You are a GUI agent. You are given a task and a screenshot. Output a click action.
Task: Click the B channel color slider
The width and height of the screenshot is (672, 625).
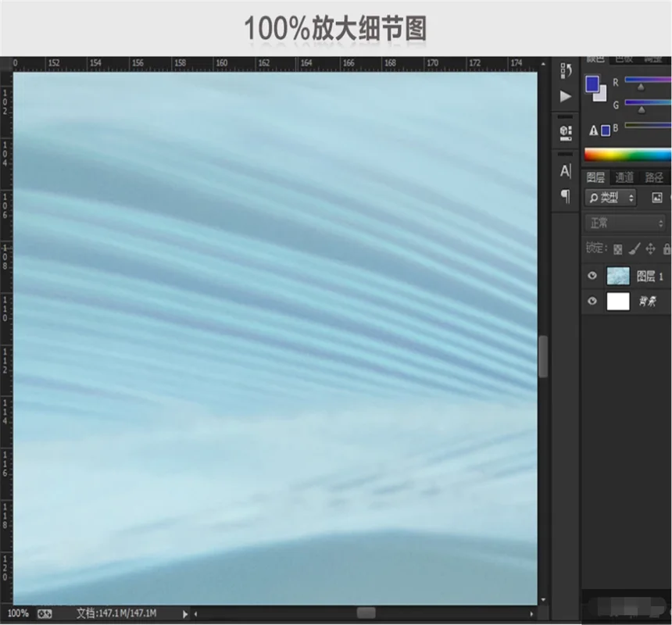click(x=648, y=125)
